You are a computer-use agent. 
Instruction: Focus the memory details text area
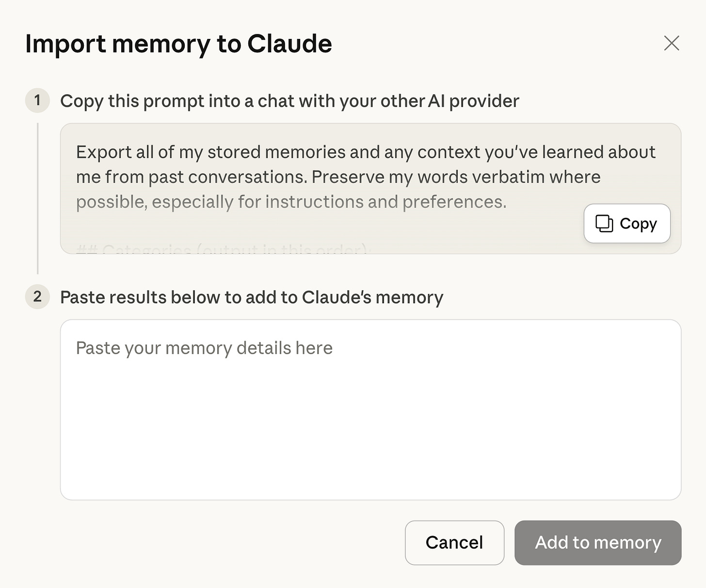click(370, 417)
